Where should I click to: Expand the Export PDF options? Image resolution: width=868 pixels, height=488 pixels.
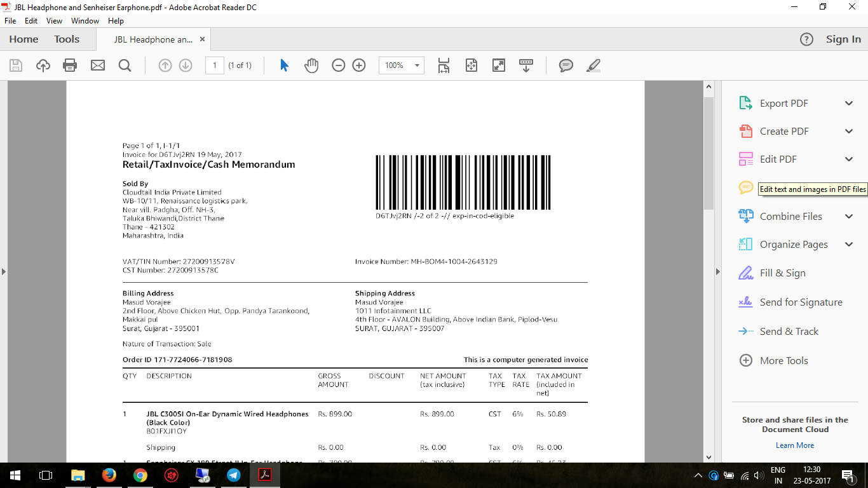pos(848,104)
